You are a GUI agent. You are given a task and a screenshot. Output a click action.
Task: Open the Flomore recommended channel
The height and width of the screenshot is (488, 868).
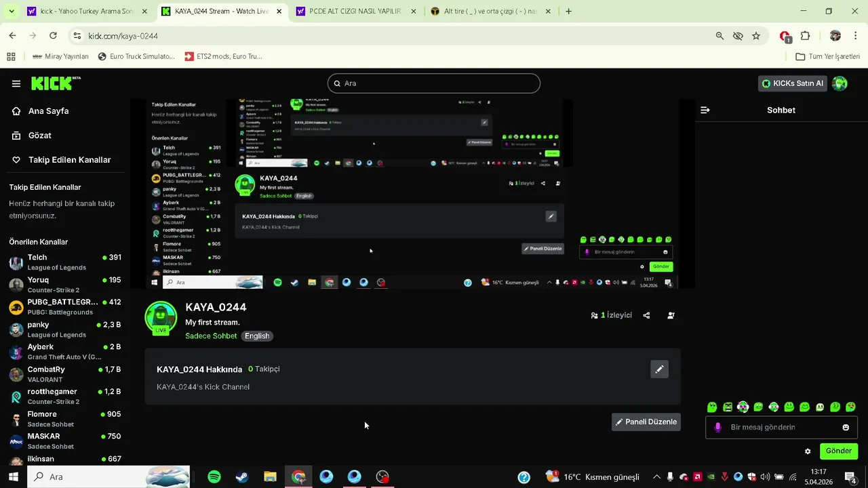pos(65,419)
